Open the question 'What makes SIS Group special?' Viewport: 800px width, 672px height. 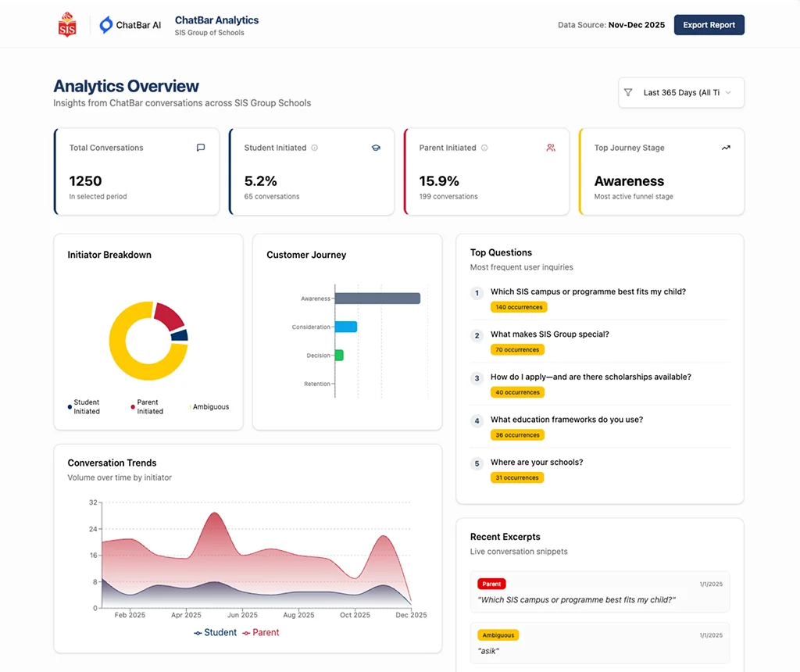(x=549, y=334)
